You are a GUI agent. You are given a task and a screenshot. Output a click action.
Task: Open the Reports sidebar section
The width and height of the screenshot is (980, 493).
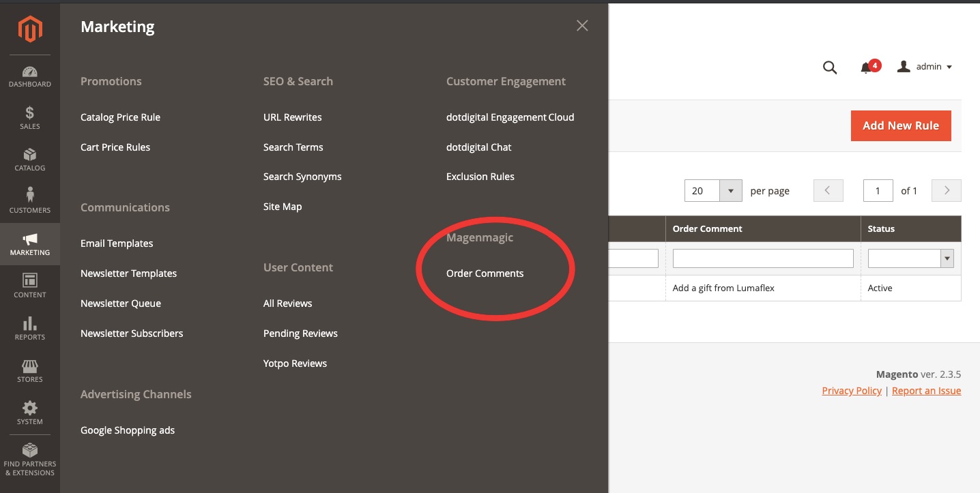(30, 329)
